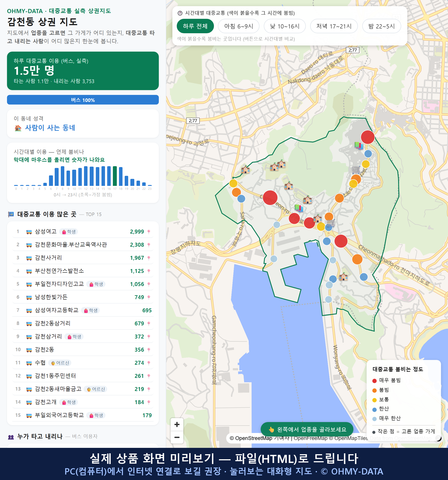This screenshot has height=480, width=448.
Task: Click the chart bar at hour 19
Action: pyautogui.click(x=127, y=181)
